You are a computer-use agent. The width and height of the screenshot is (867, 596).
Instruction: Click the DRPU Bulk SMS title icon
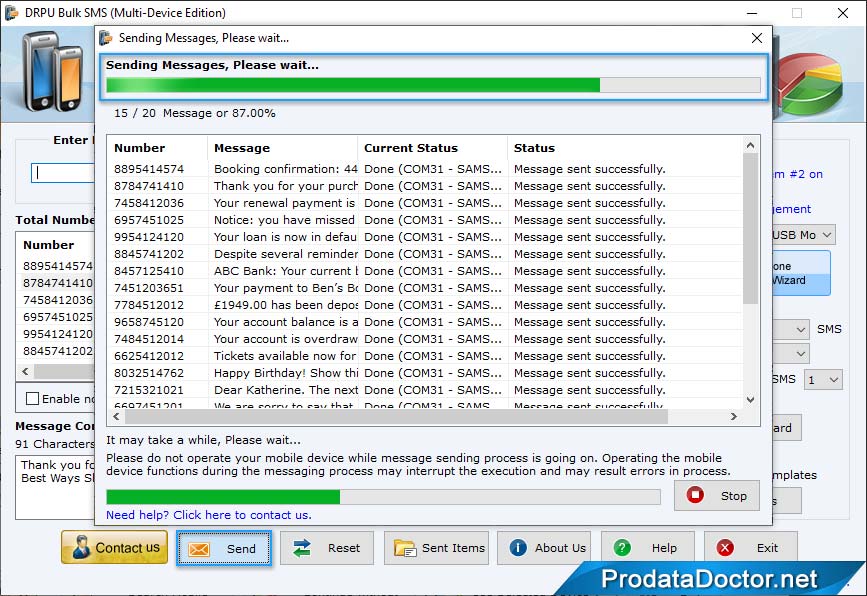point(11,13)
